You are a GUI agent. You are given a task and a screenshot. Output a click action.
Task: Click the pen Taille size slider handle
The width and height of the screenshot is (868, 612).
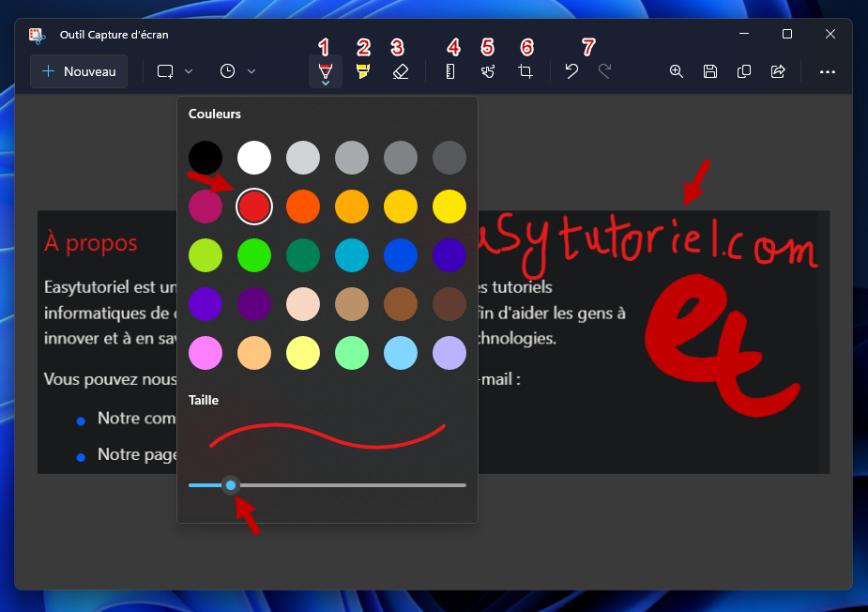click(x=231, y=485)
